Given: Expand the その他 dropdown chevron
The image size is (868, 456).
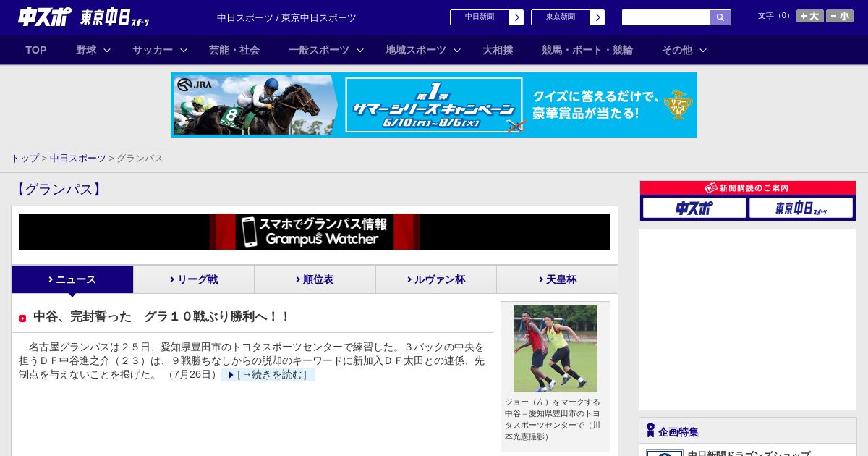Looking at the screenshot, I should pos(703,50).
